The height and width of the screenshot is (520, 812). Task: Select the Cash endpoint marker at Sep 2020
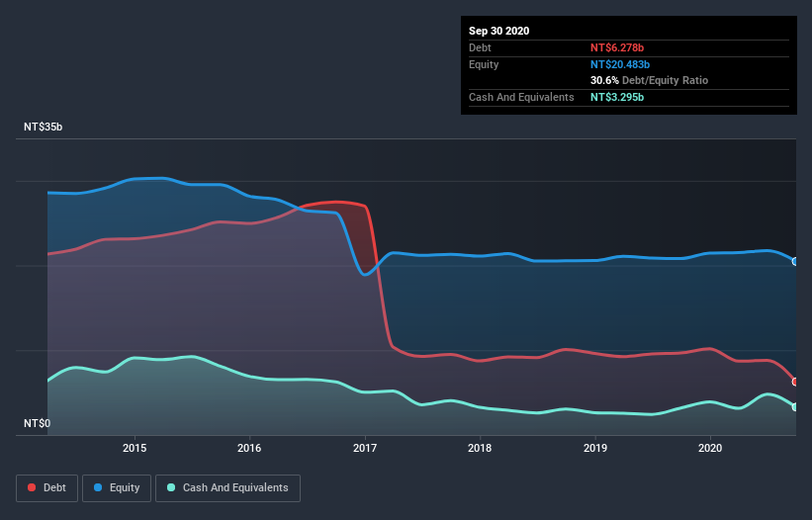[795, 407]
